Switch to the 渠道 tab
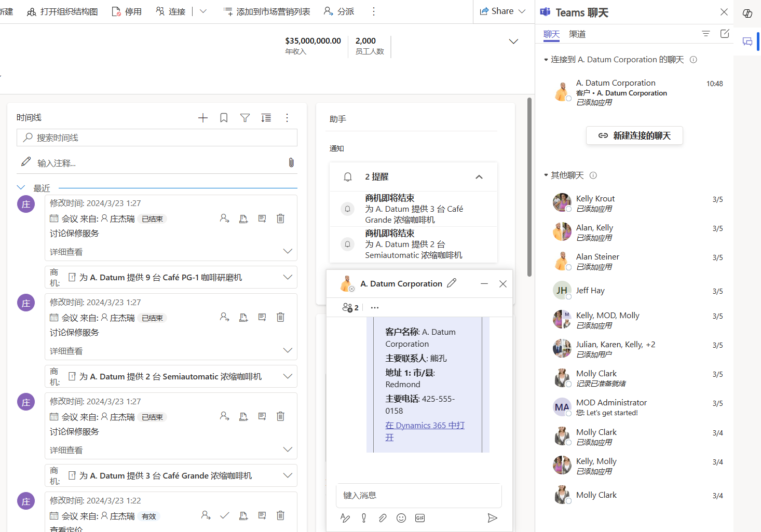 (577, 34)
